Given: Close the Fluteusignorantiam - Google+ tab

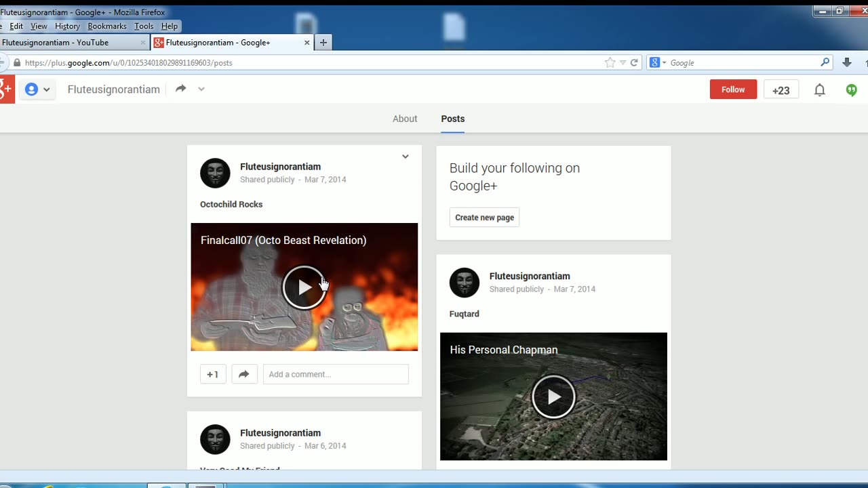Looking at the screenshot, I should pyautogui.click(x=307, y=43).
